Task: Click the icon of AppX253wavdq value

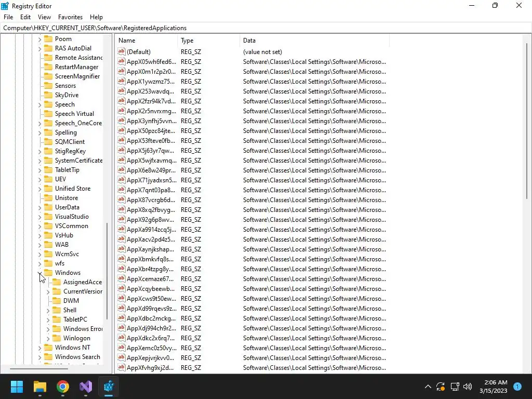Action: [x=122, y=91]
